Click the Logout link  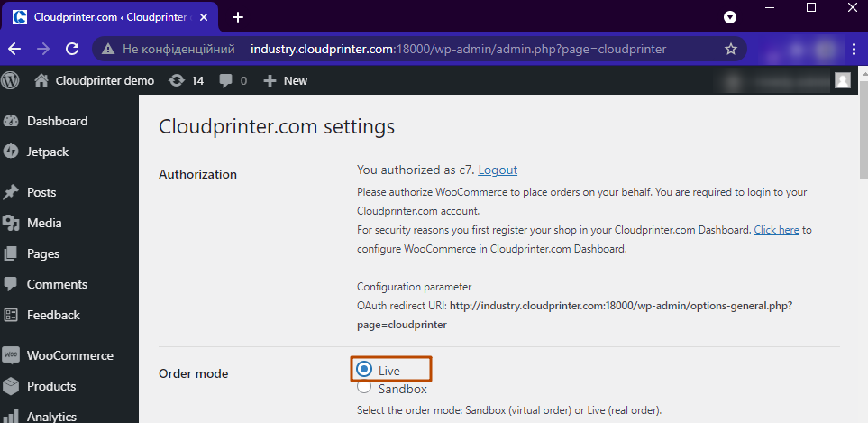point(498,170)
